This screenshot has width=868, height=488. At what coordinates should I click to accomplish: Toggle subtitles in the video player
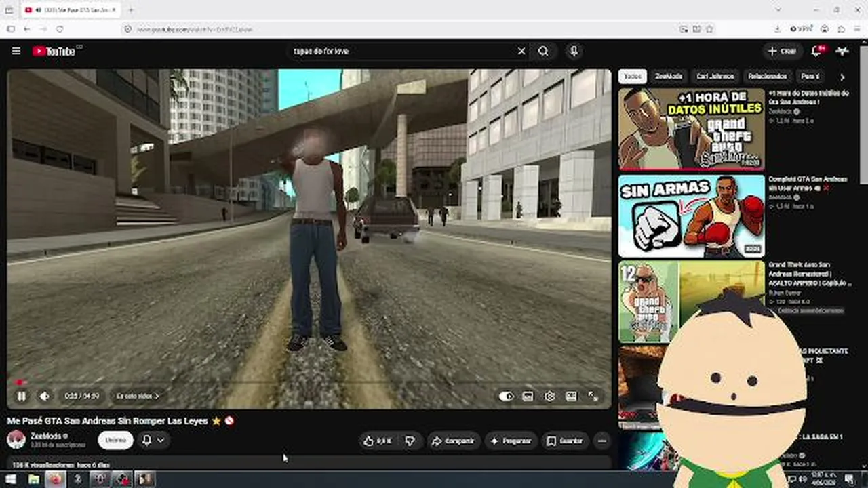coord(528,396)
